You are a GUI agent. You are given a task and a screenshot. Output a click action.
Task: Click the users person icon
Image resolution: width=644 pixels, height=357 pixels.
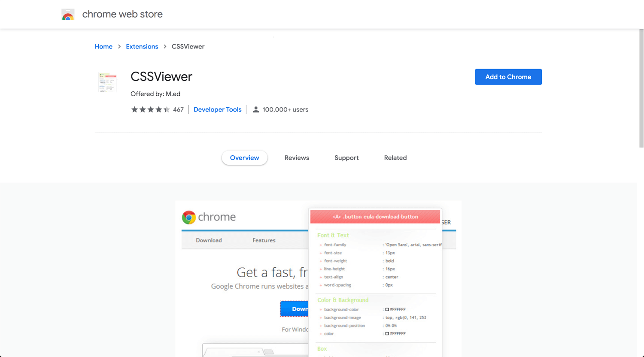point(256,109)
